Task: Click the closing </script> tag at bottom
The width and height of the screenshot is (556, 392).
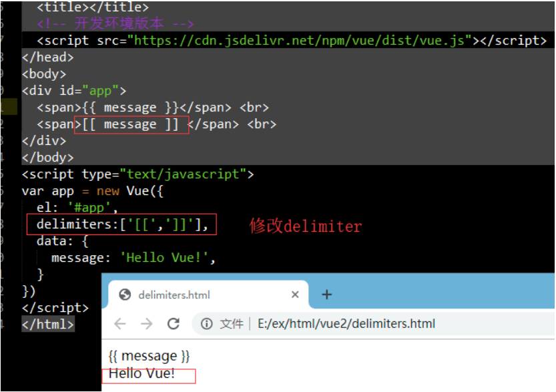Action: click(55, 308)
